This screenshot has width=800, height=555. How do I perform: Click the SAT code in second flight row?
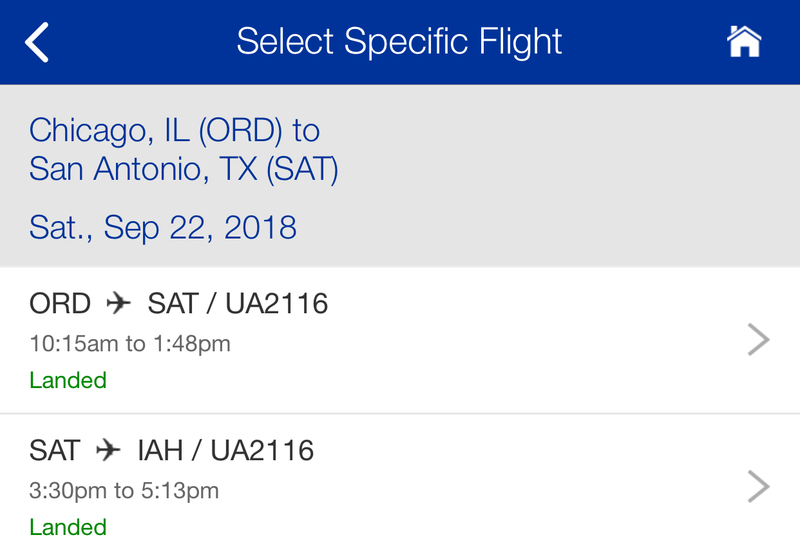(x=55, y=450)
